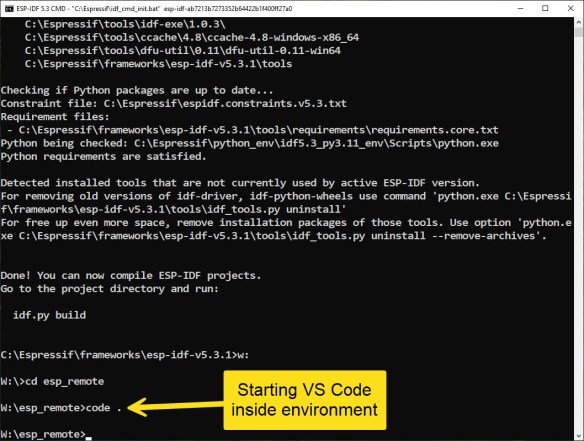Screen dimensions: 584x441
Task: Click the prompt line ending with 'w:'
Action: 125,355
